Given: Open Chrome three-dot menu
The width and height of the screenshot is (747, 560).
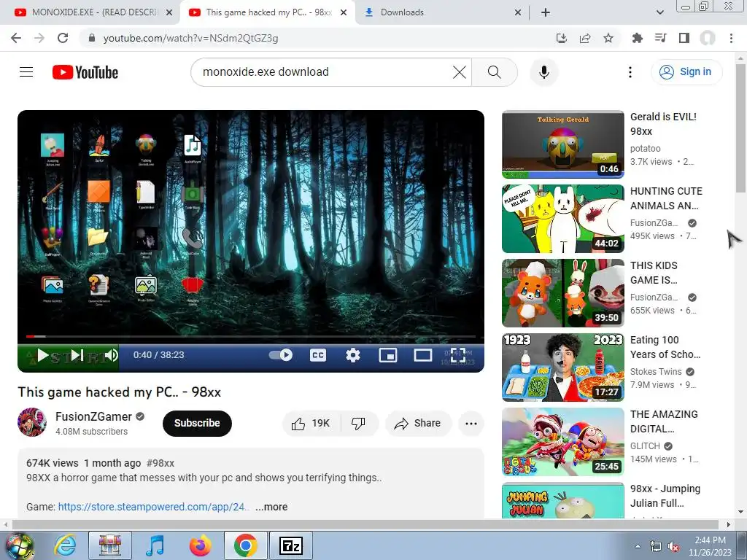Looking at the screenshot, I should pos(731,38).
